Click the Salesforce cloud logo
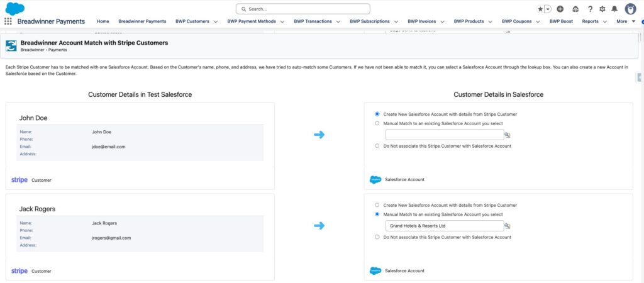 click(15, 8)
